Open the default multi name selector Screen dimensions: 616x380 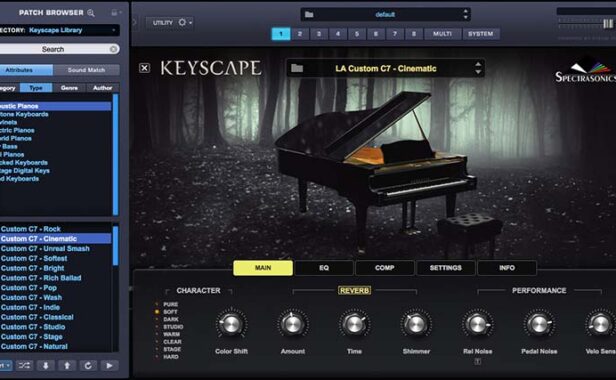tap(385, 15)
